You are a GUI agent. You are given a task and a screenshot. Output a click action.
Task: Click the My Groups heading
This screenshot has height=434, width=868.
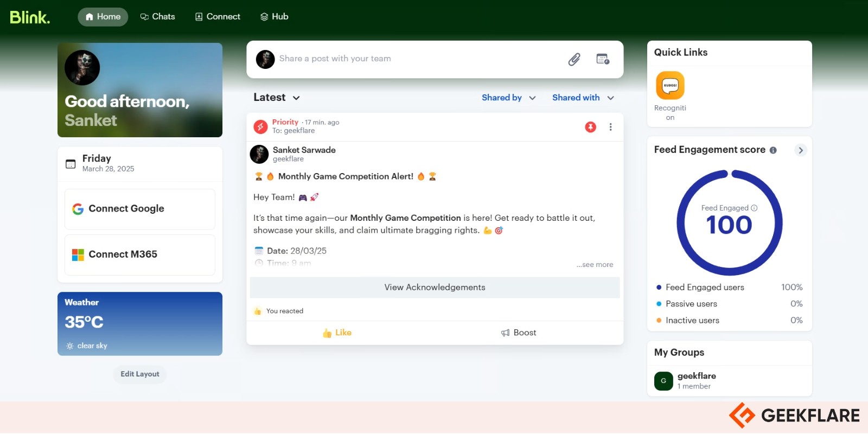679,353
